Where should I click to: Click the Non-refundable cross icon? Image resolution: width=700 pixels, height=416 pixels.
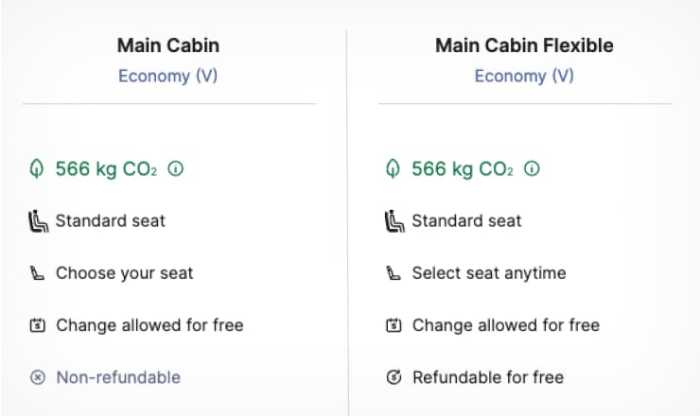(x=38, y=377)
